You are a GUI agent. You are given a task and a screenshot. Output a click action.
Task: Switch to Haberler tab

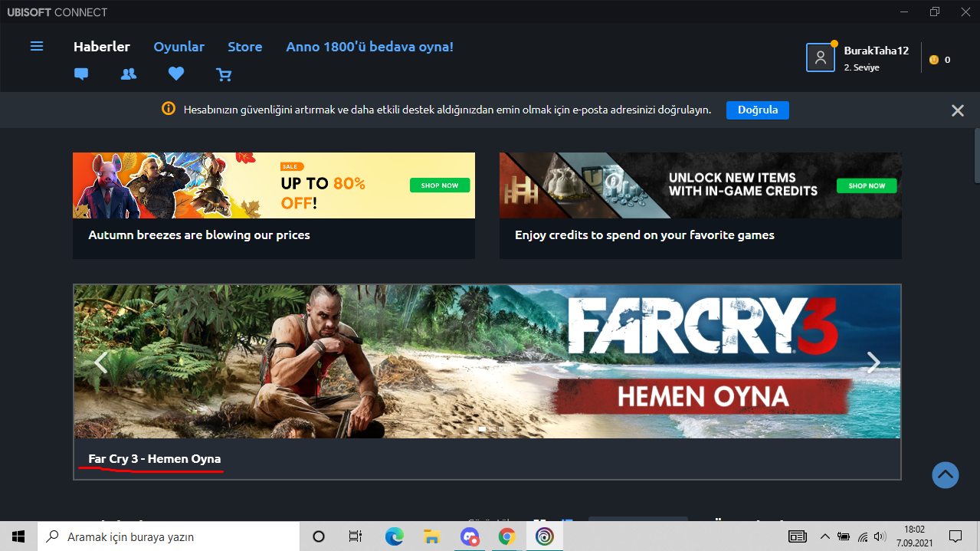(102, 47)
